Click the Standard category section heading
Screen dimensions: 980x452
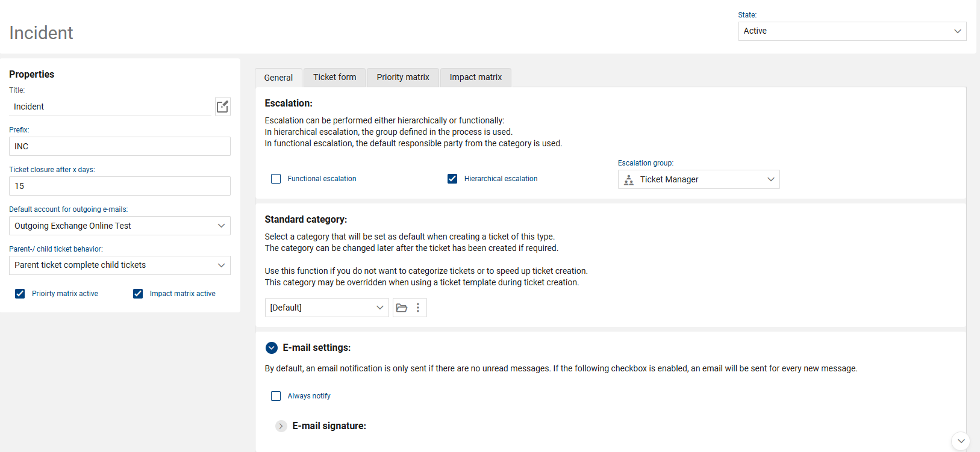[306, 220]
